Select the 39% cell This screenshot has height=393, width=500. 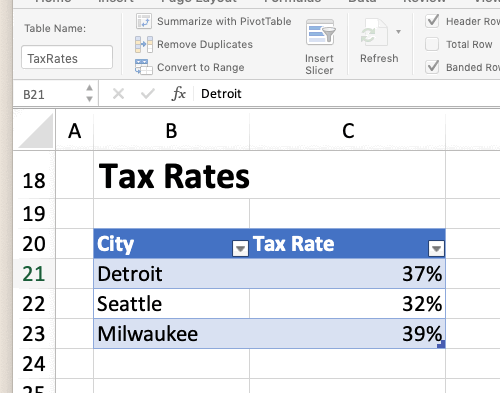click(348, 334)
